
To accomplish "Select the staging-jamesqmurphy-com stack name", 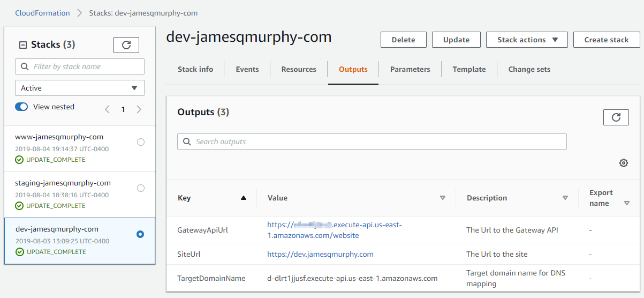I will (63, 183).
